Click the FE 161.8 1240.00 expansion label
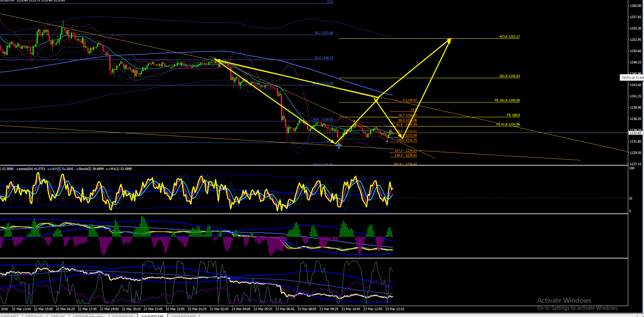This screenshot has width=644, height=317. pos(507,100)
